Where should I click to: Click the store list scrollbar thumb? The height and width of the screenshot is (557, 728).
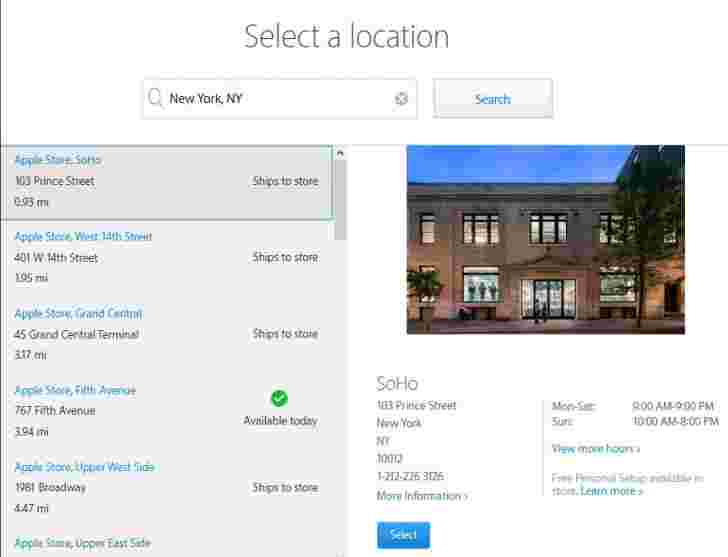pyautogui.click(x=340, y=200)
